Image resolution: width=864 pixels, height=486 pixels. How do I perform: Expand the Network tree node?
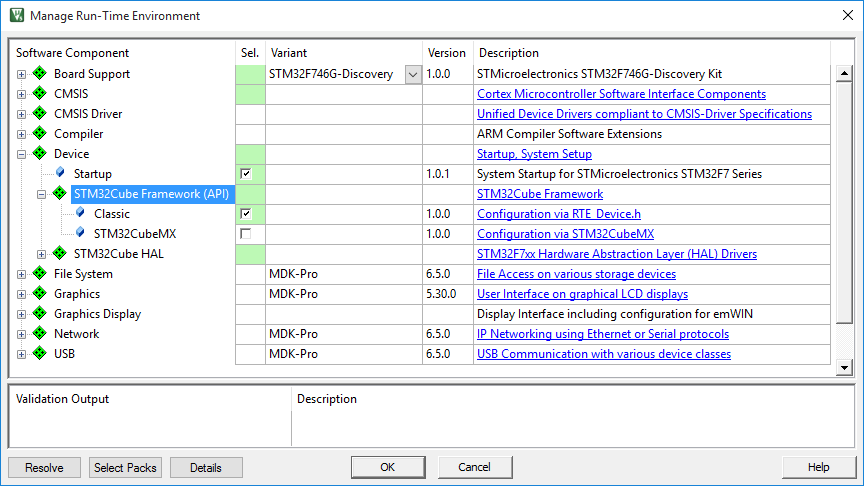point(21,334)
